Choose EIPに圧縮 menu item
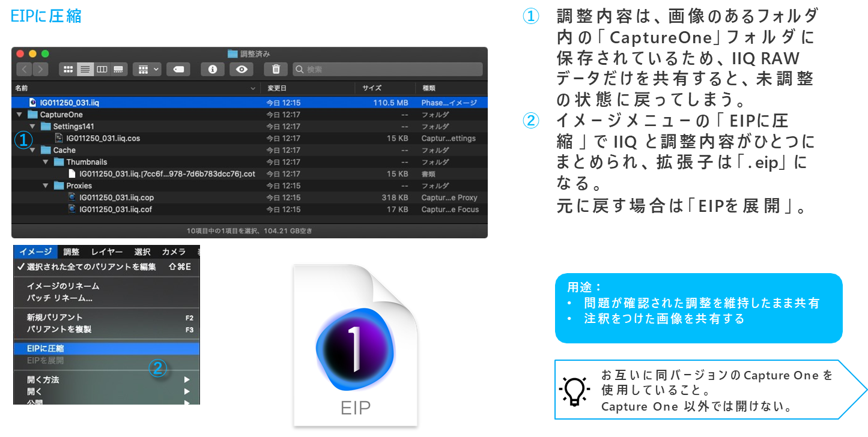Viewport: 868px width, 437px height. coord(106,348)
